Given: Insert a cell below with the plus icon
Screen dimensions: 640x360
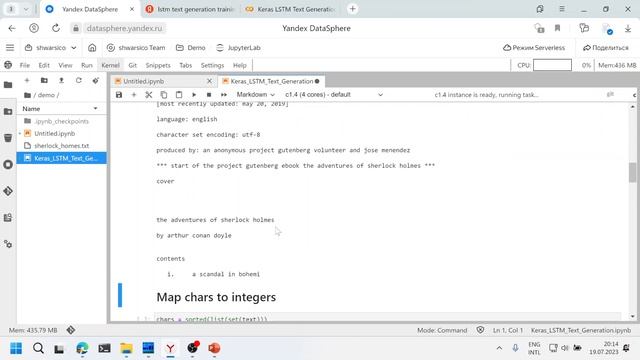Looking at the screenshot, I should point(133,95).
